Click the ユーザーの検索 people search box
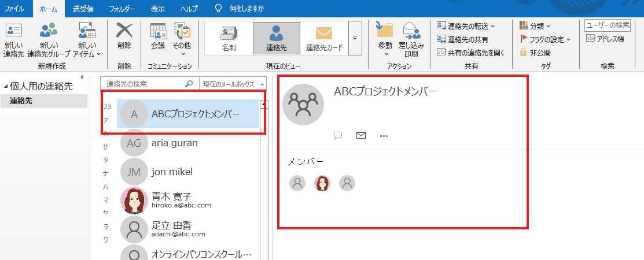 (608, 25)
